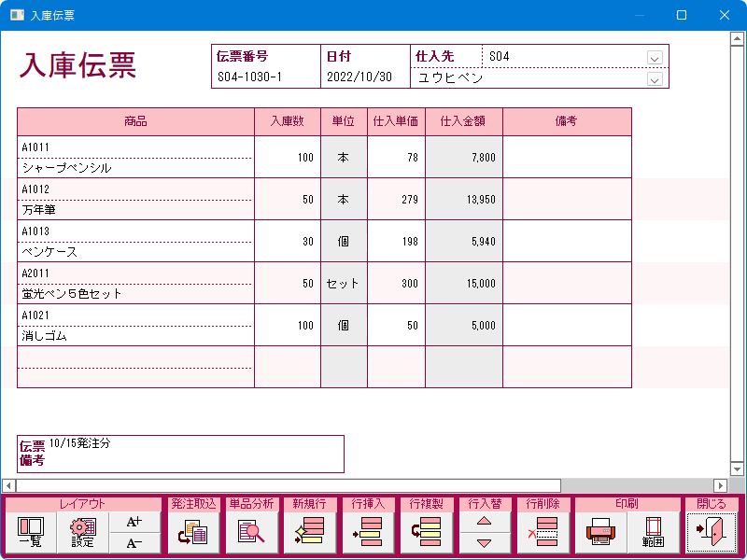Add a new row with 新規行
Screen dimensions: 747x560
[x=310, y=532]
